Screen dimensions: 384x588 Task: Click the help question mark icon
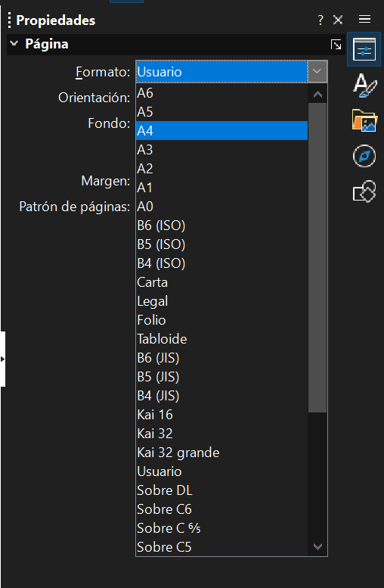tap(321, 20)
